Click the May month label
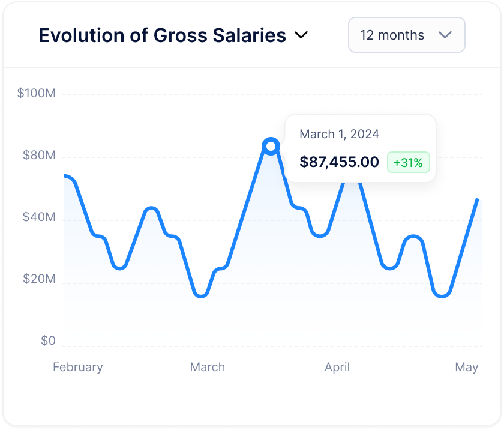This screenshot has height=430, width=504. (467, 367)
